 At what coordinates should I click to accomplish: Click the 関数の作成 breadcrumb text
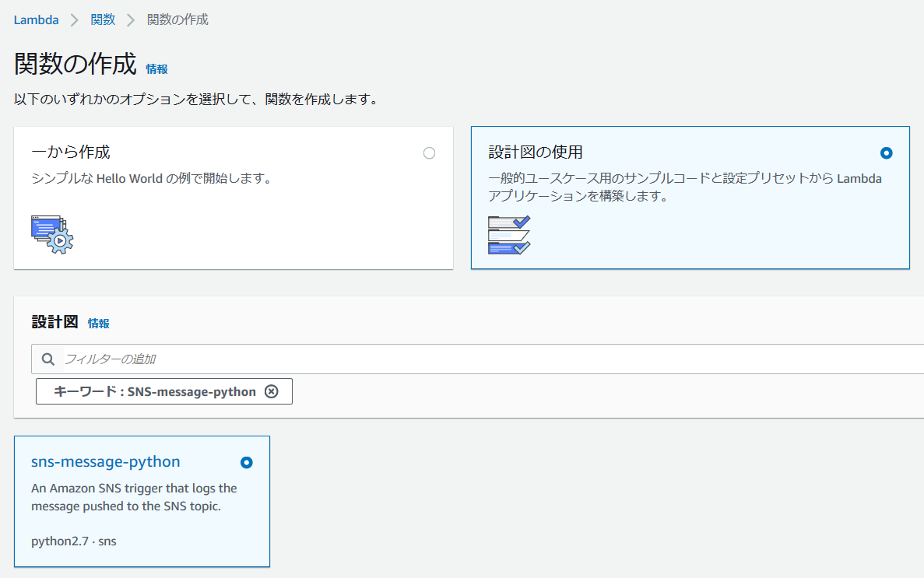click(177, 20)
